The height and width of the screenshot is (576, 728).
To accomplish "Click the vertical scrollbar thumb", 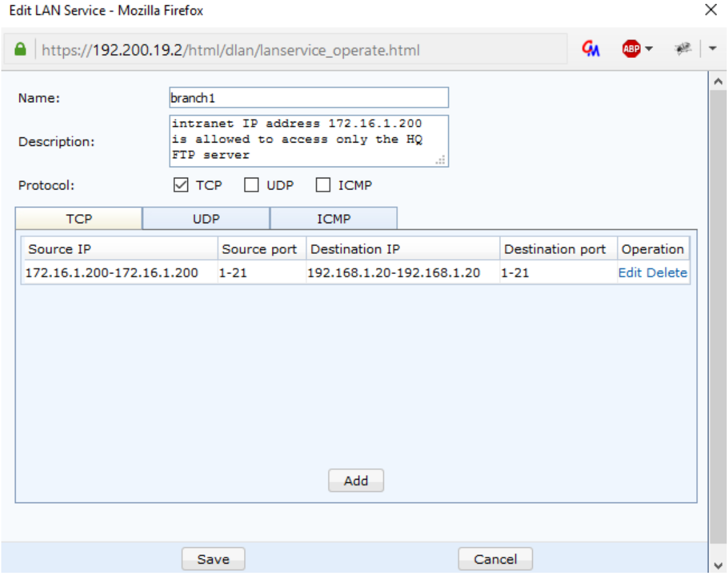I will [x=718, y=316].
